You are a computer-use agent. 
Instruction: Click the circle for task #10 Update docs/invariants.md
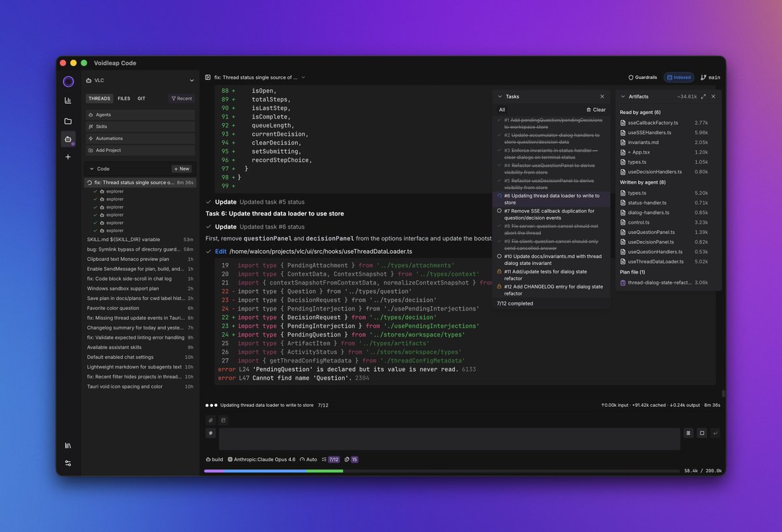[x=499, y=257]
